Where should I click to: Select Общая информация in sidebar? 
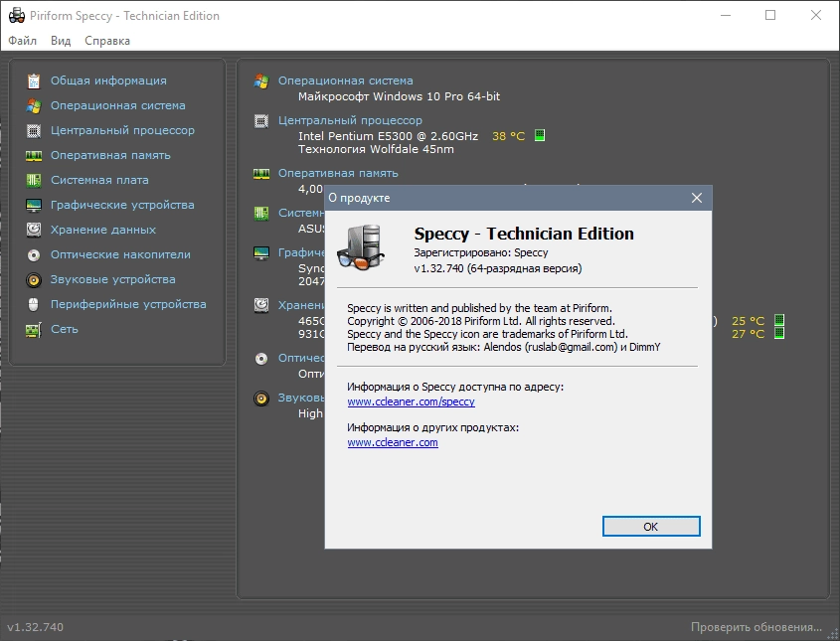pos(108,80)
